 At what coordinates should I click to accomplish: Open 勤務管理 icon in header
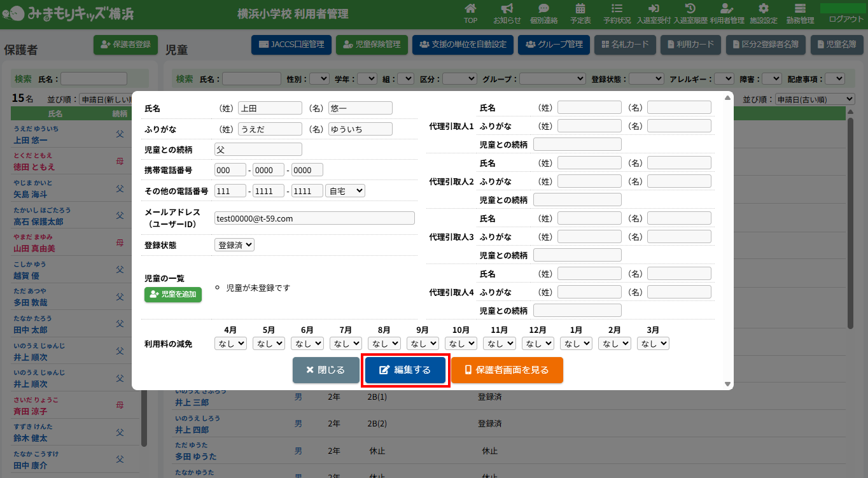click(x=800, y=9)
